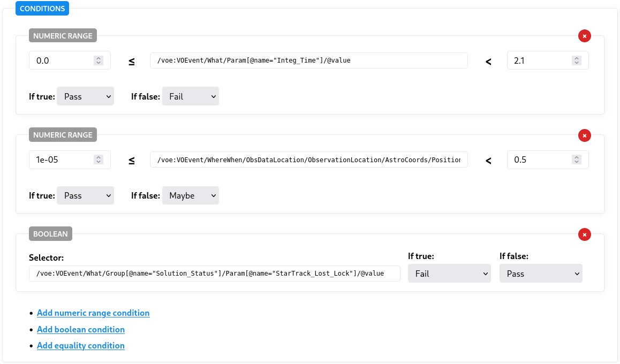Expand second condition's 'If true' Pass dropdown
This screenshot has width=620, height=364.
pos(85,195)
